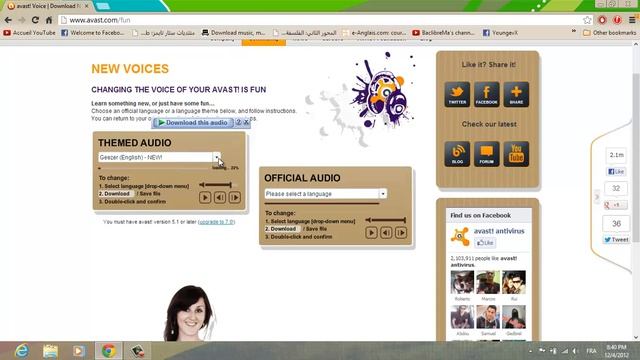
Task: Open the avast Blog icon
Action: pyautogui.click(x=457, y=154)
